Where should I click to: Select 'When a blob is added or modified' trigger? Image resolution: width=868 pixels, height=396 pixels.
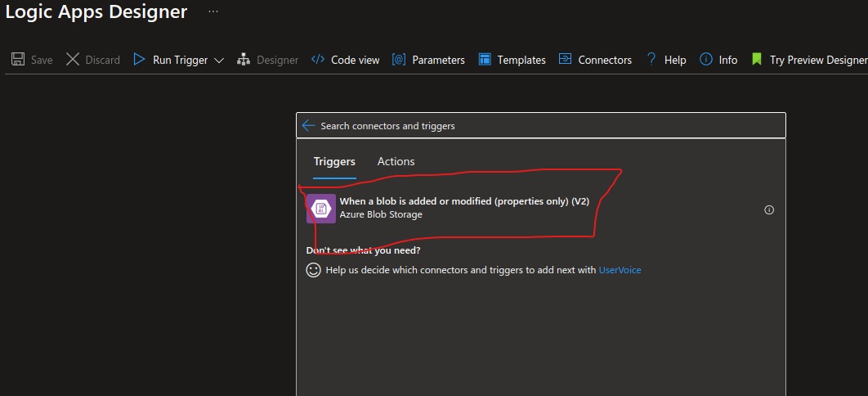point(539,209)
